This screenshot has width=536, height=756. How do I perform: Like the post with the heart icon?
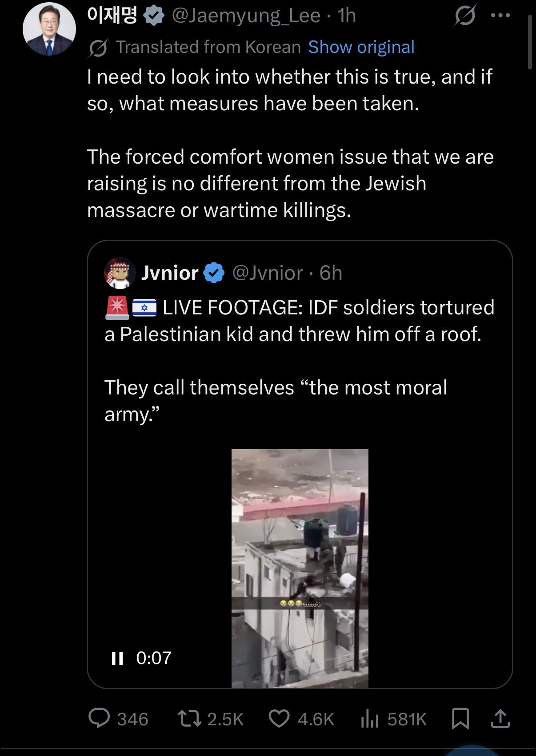[279, 719]
